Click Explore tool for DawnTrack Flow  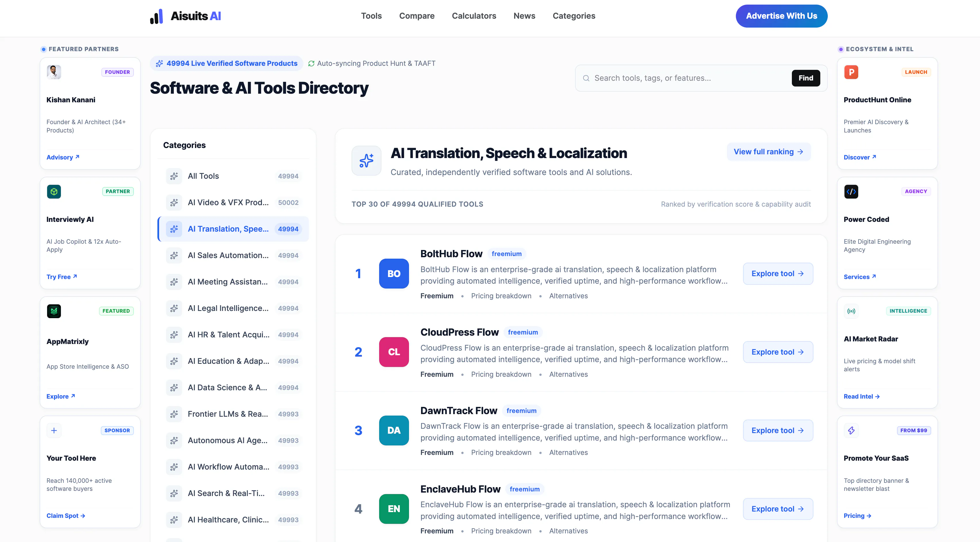tap(778, 430)
